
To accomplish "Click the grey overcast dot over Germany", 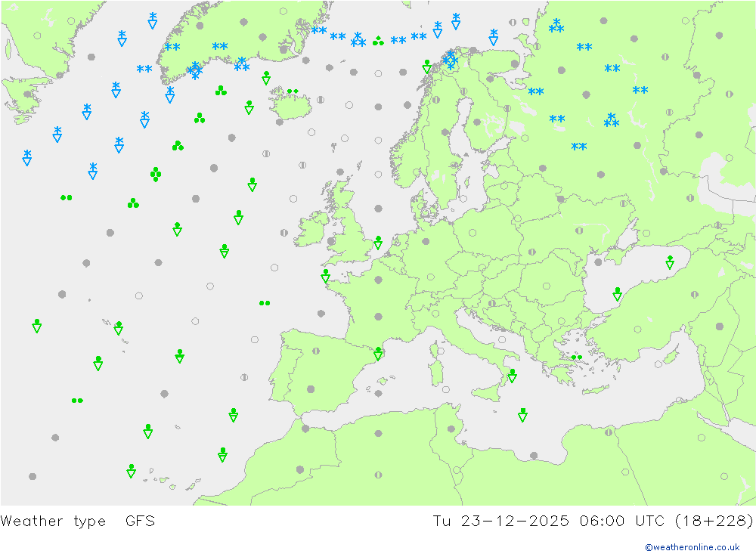I will point(426,242).
